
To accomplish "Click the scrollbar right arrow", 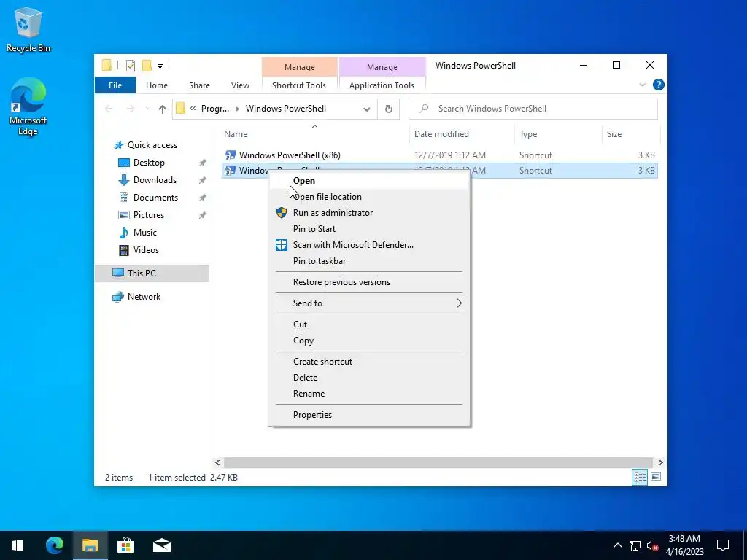I will [660, 462].
